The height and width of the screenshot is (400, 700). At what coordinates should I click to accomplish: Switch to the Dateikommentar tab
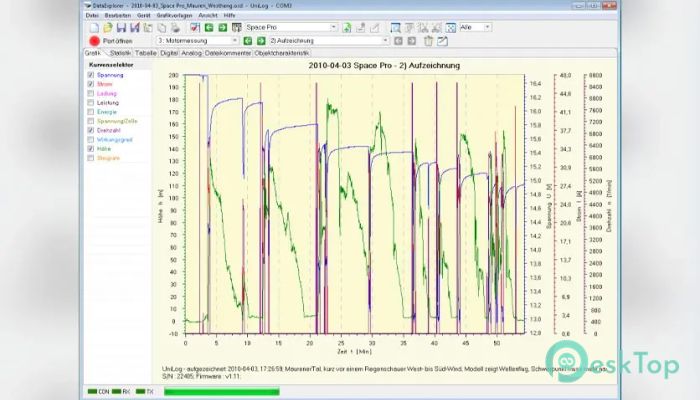tap(228, 53)
